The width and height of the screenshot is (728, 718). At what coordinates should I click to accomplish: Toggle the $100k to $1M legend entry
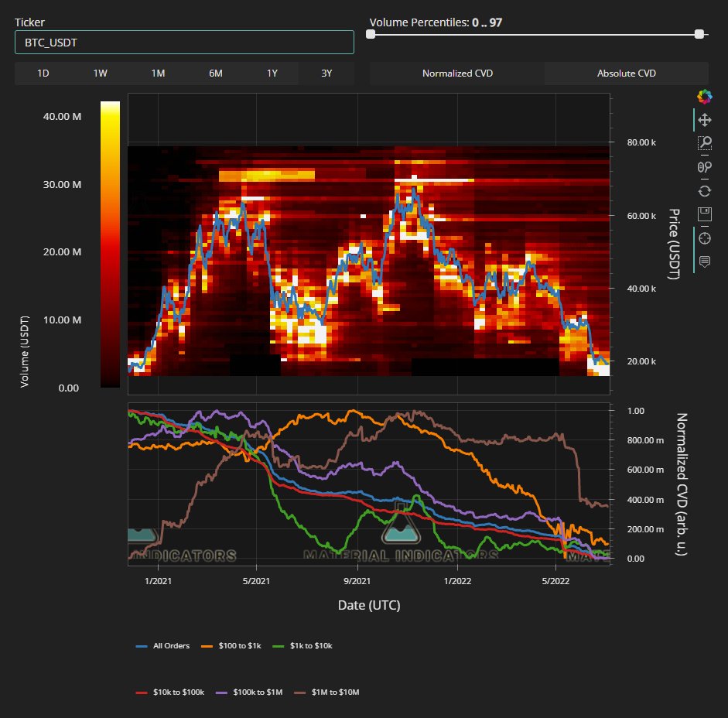[x=249, y=692]
